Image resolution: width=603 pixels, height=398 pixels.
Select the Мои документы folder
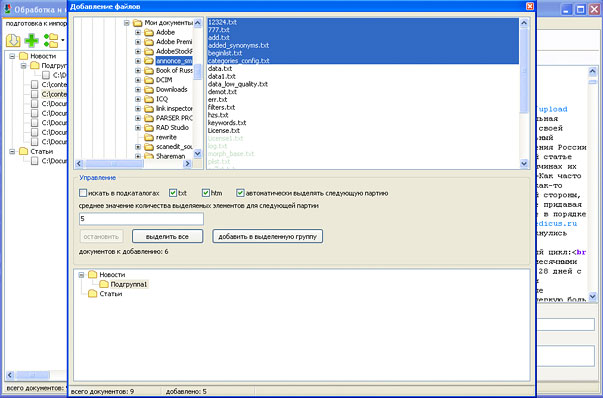click(168, 23)
